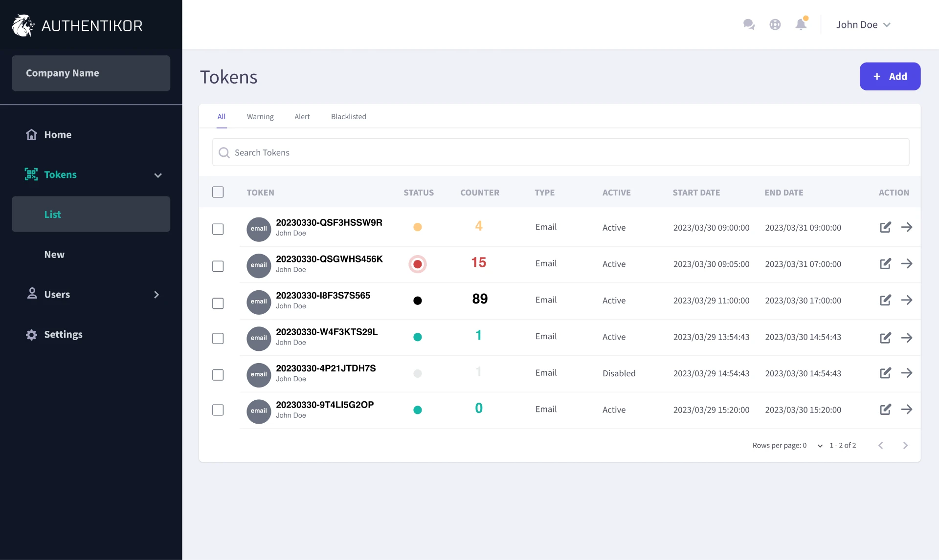
Task: Click the red alert status dot for 20230330-QSGWHS456K
Action: click(x=418, y=264)
